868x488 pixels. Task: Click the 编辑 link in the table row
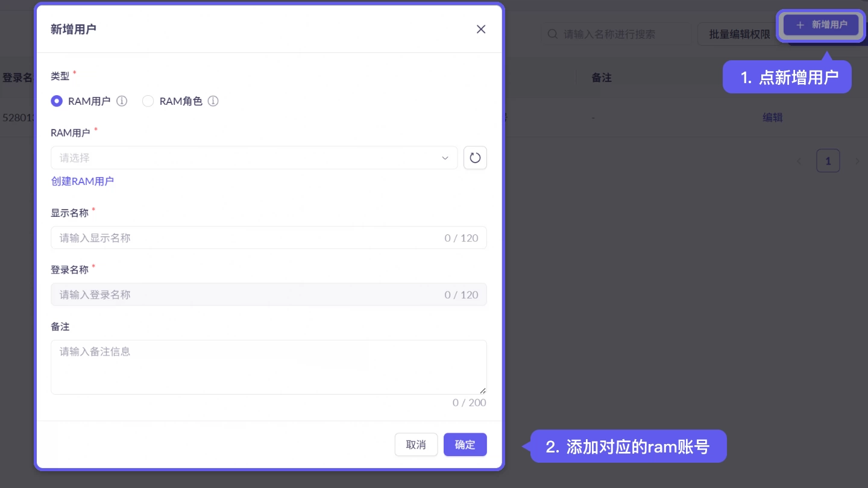pos(772,117)
